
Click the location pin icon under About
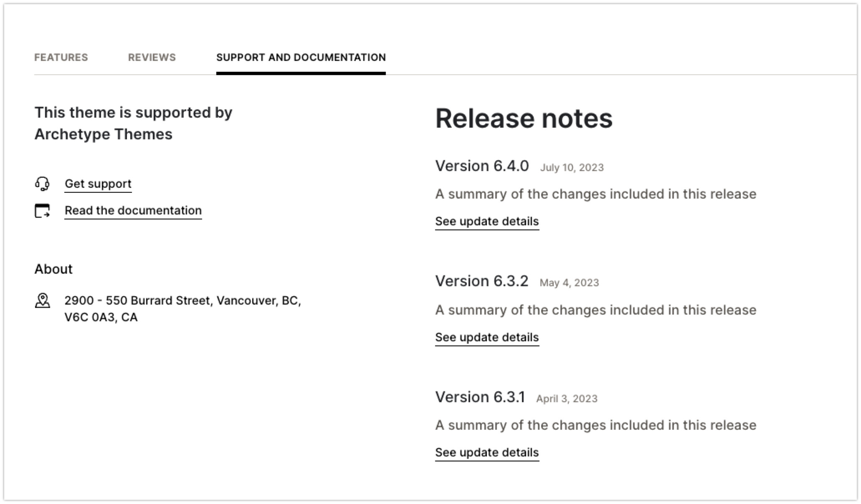pos(42,300)
